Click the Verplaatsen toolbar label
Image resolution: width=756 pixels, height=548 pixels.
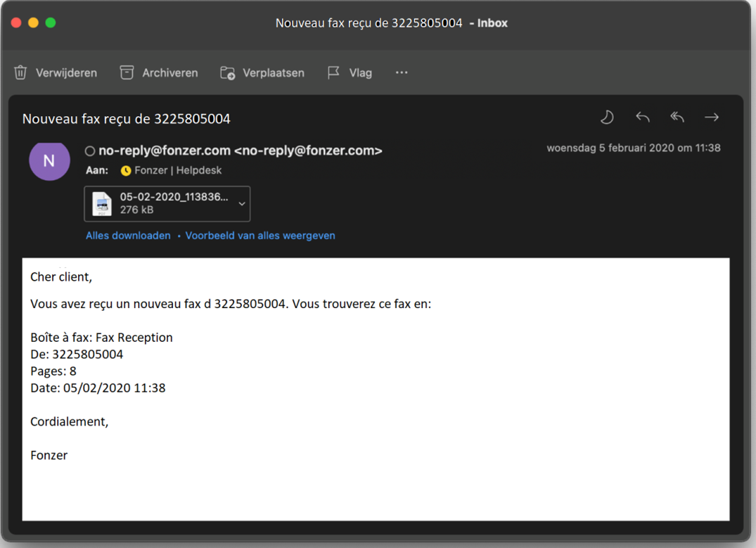pyautogui.click(x=274, y=73)
